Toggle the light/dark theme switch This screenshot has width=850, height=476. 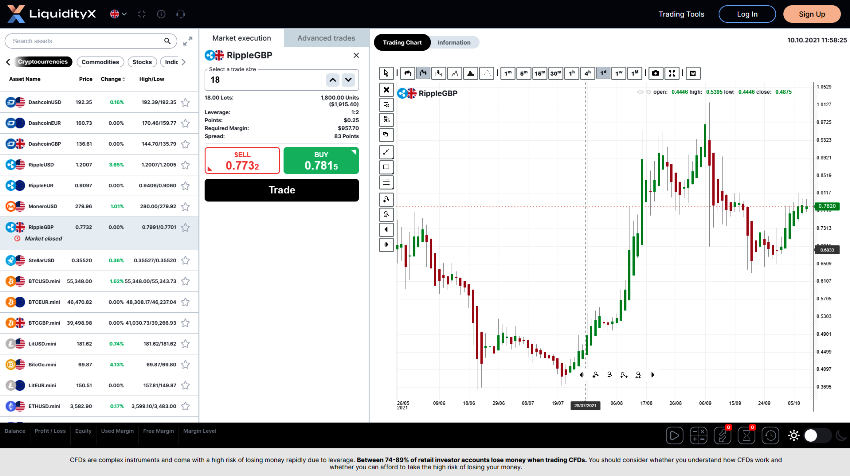(x=817, y=435)
